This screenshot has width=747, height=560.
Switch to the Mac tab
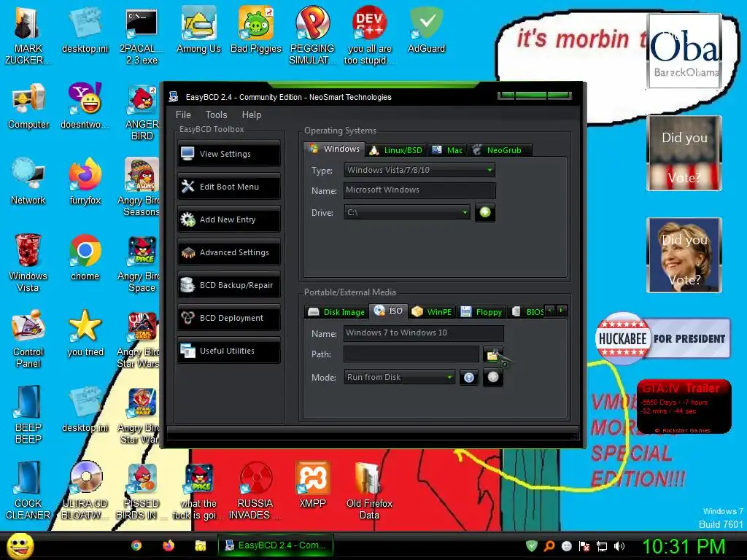[448, 150]
